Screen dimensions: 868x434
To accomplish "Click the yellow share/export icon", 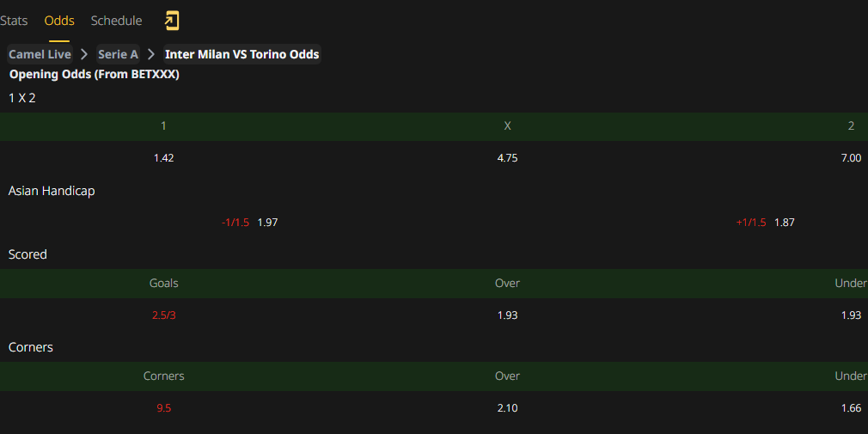I will pos(172,21).
